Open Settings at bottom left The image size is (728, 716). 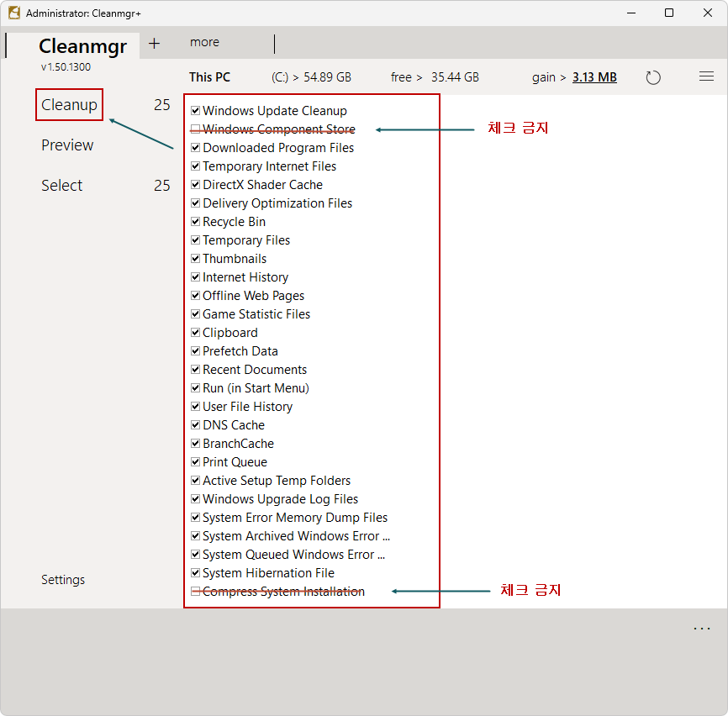63,580
